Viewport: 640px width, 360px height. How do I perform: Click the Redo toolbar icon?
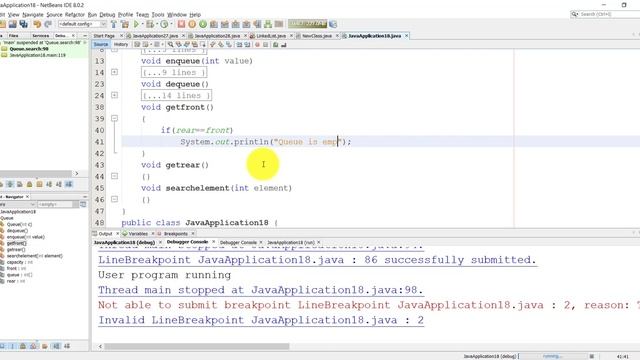(48, 24)
